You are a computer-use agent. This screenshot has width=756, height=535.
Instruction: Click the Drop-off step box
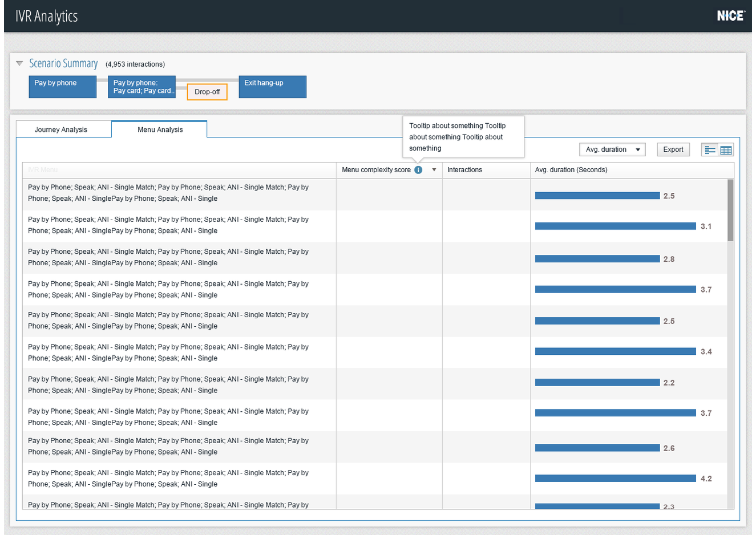(x=207, y=92)
